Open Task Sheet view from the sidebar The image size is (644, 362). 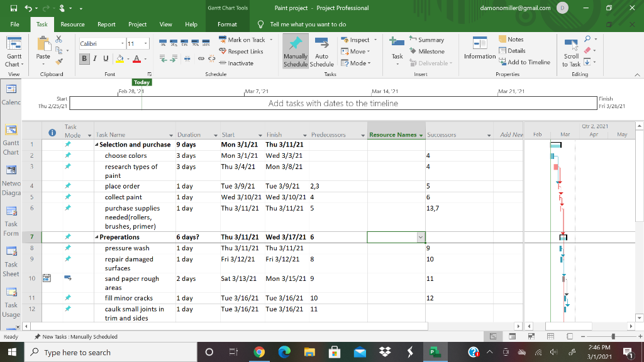[11, 258]
